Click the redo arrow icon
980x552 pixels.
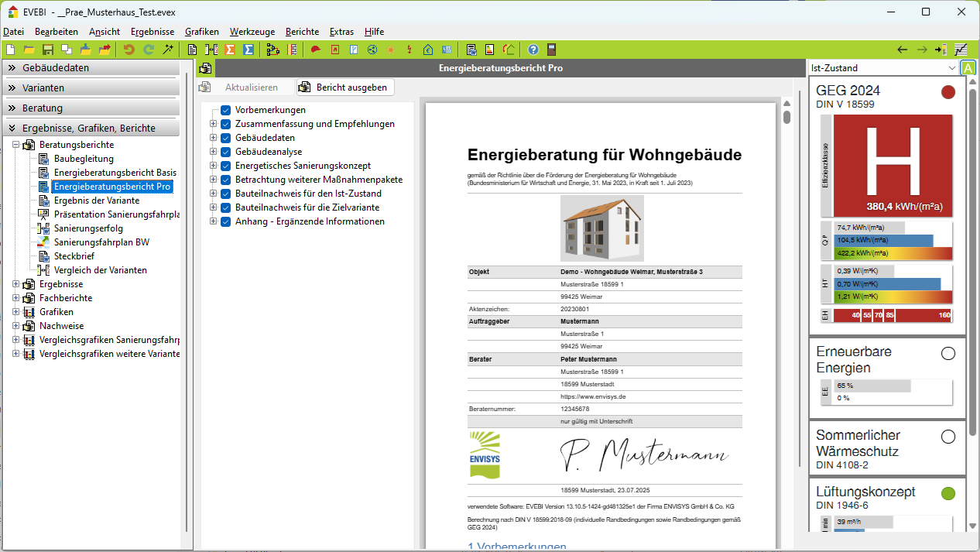coord(149,50)
